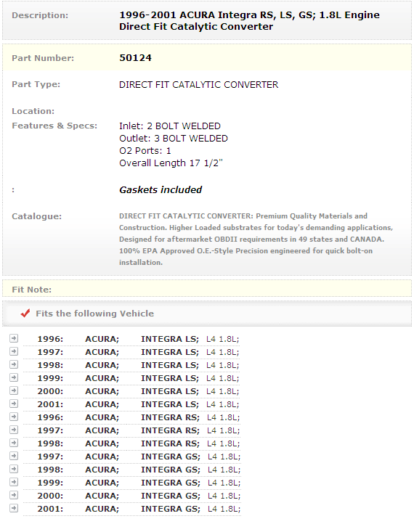
Task: Click arrow icon beside 1996 Integra LS
Action: click(14, 338)
